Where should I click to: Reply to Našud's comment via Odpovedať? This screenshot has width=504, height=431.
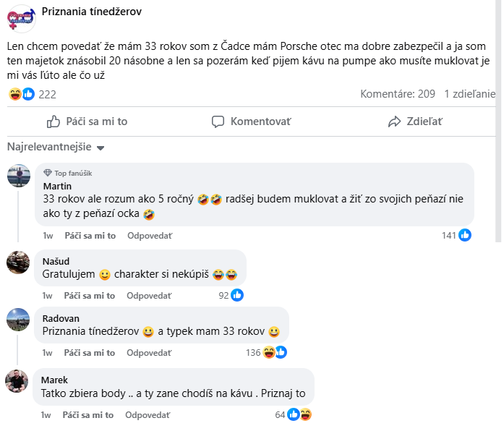(x=149, y=296)
